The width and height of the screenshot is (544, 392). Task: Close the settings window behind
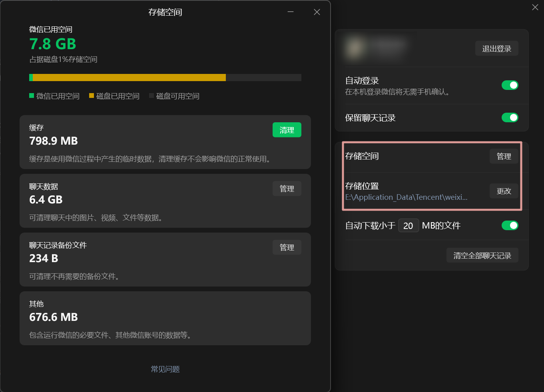click(535, 7)
